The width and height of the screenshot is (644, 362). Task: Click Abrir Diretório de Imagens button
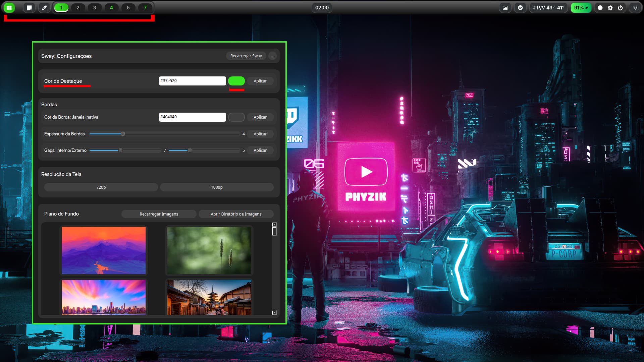[x=236, y=214]
